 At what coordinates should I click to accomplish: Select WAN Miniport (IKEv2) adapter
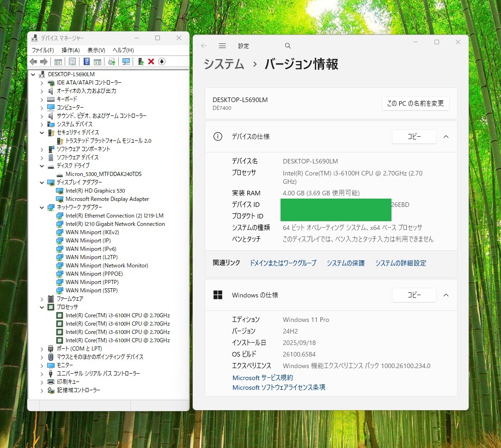point(92,232)
